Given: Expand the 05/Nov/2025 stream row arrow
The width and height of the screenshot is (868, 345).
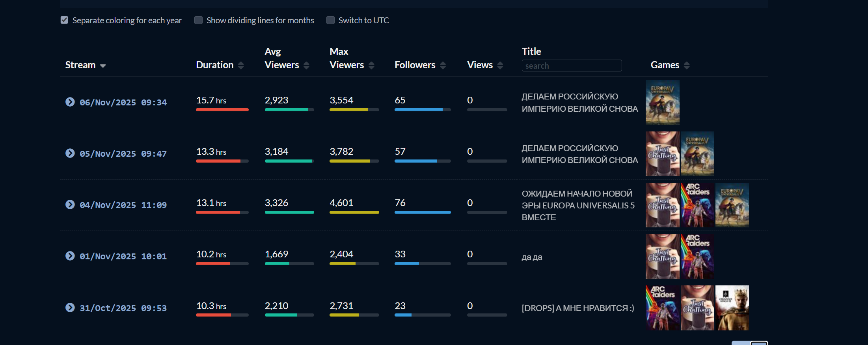Looking at the screenshot, I should point(70,153).
